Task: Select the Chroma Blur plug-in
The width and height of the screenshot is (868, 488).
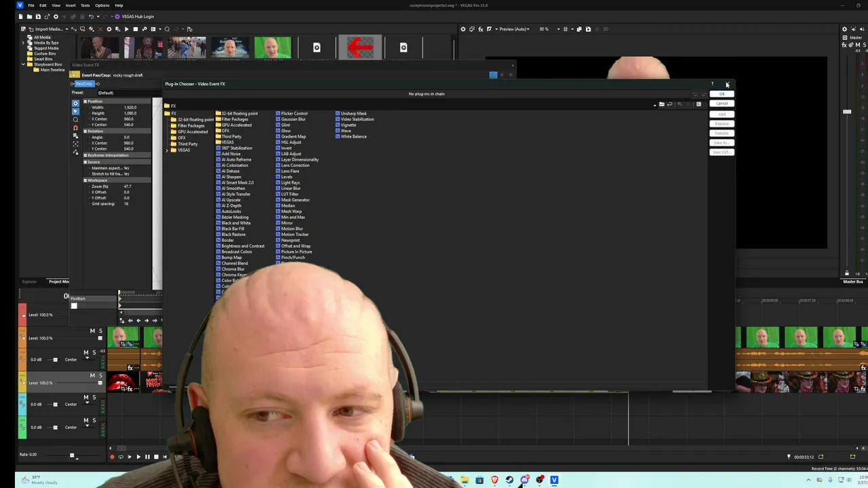Action: (x=230, y=269)
